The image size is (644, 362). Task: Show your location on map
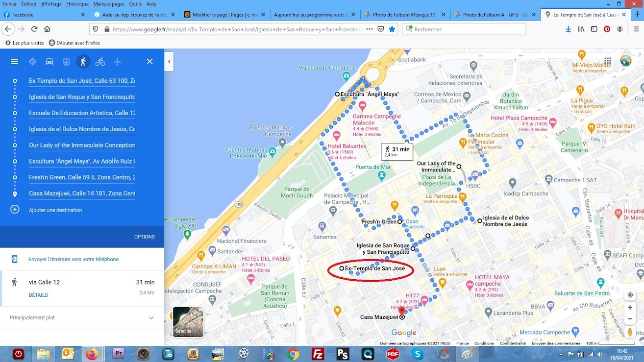[630, 295]
